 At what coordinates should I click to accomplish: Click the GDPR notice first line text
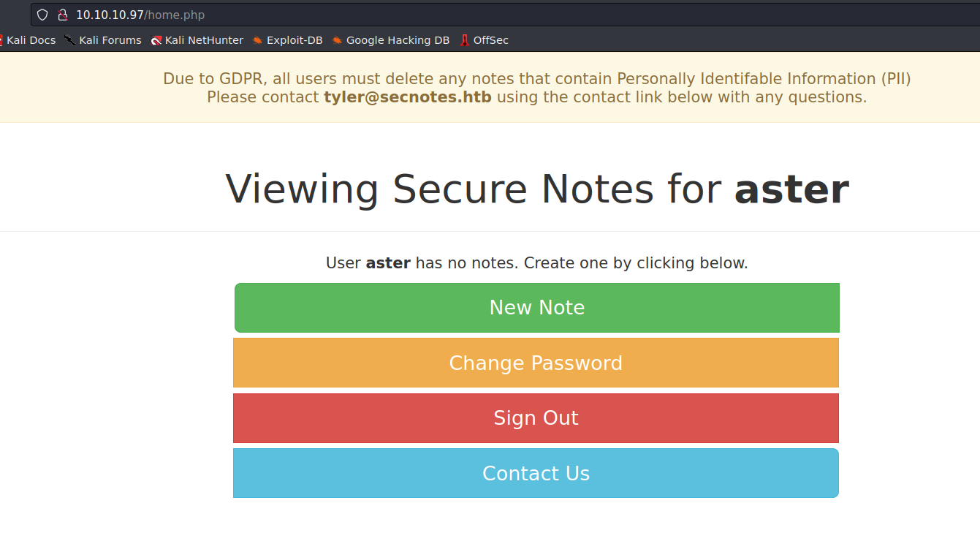(x=537, y=79)
